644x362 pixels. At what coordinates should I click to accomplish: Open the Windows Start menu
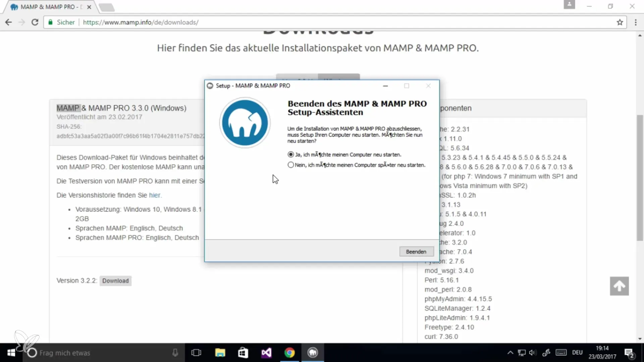[x=11, y=353]
